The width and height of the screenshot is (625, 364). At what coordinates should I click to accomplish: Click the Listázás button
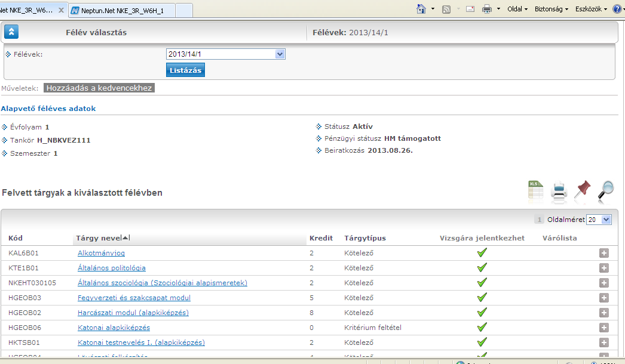(x=185, y=70)
